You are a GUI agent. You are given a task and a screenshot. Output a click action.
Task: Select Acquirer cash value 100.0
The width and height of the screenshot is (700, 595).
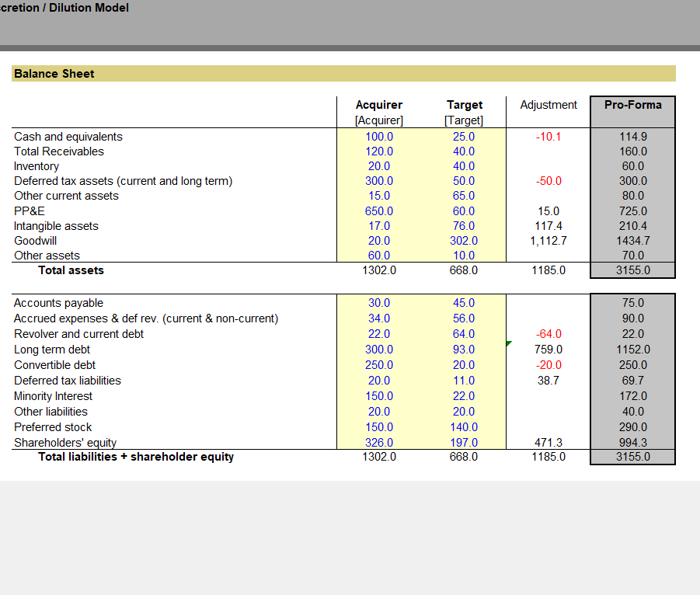379,137
